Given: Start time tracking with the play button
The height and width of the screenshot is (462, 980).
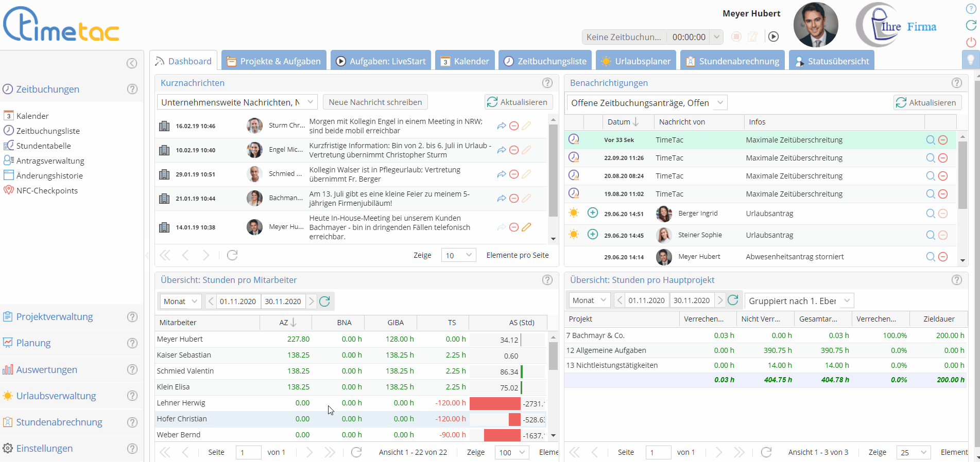Looking at the screenshot, I should tap(773, 37).
